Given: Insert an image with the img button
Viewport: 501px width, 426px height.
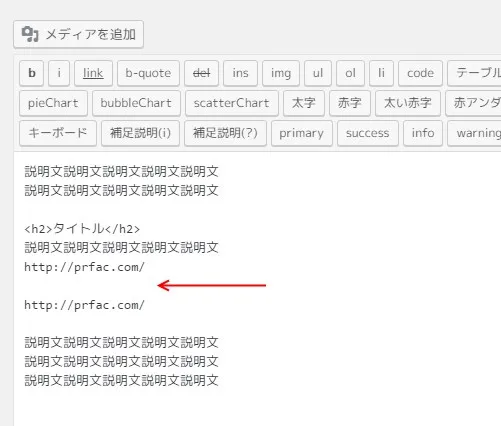Looking at the screenshot, I should point(281,73).
